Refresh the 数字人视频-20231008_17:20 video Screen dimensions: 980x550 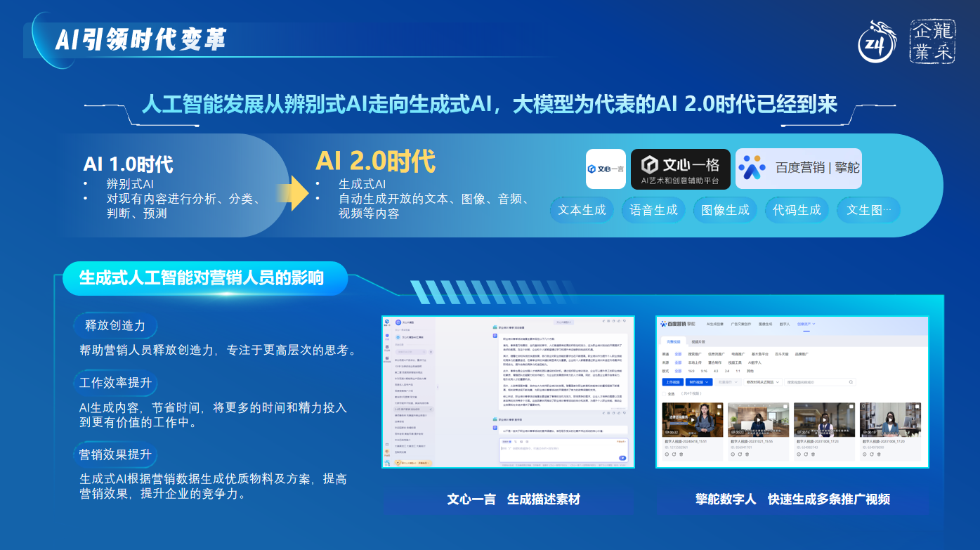pos(873,454)
